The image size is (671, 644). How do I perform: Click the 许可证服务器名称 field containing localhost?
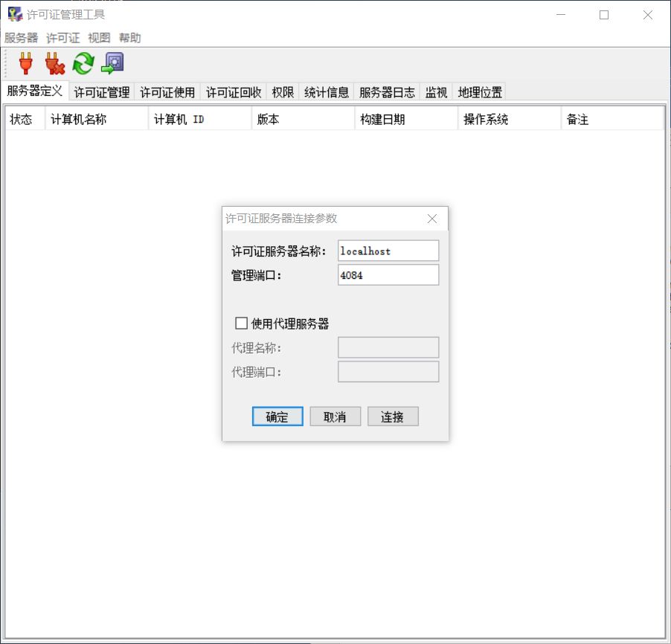point(388,251)
